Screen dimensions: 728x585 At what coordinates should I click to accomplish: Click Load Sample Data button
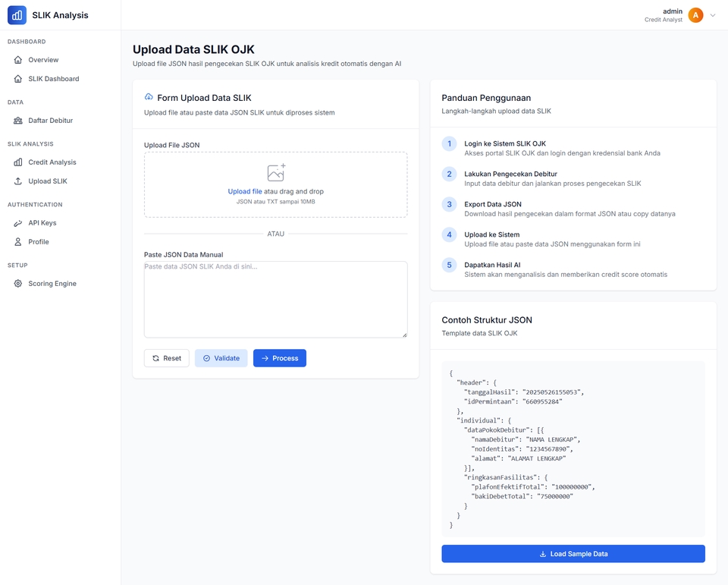[573, 554]
